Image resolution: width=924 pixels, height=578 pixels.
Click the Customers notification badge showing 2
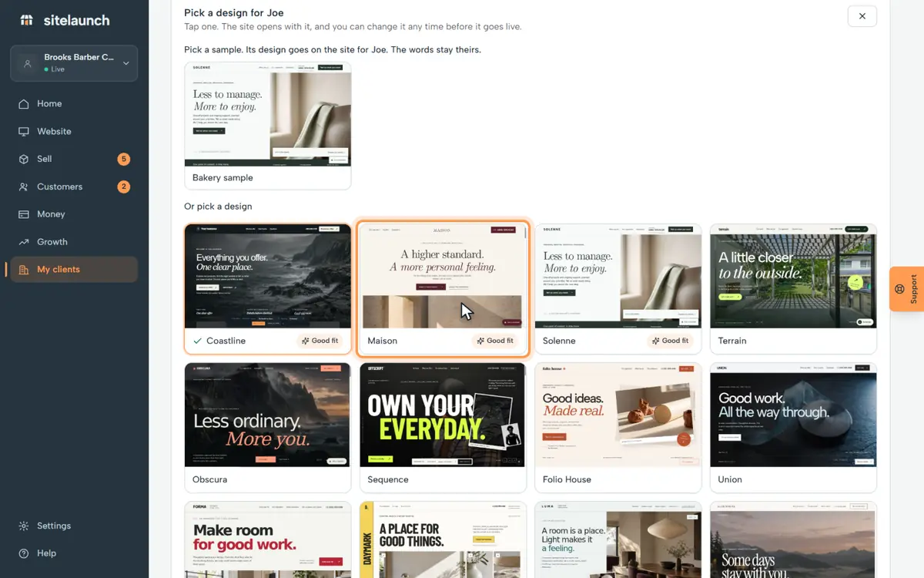(x=123, y=187)
